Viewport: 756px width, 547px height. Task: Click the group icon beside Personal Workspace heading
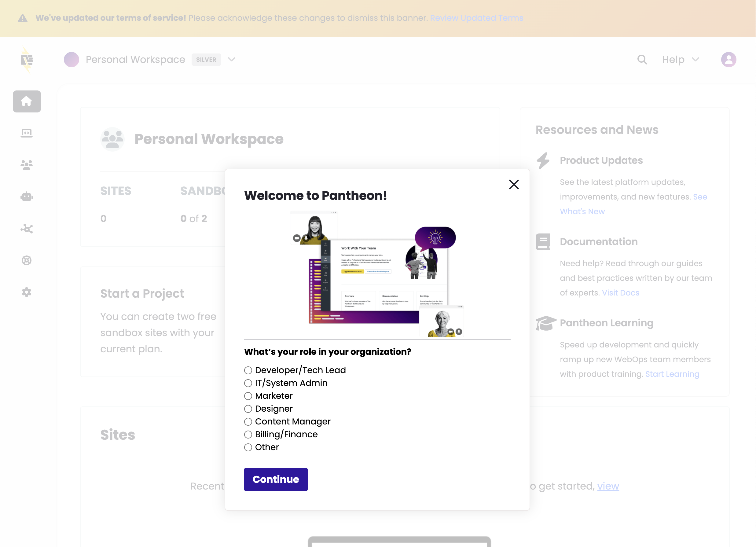click(112, 139)
